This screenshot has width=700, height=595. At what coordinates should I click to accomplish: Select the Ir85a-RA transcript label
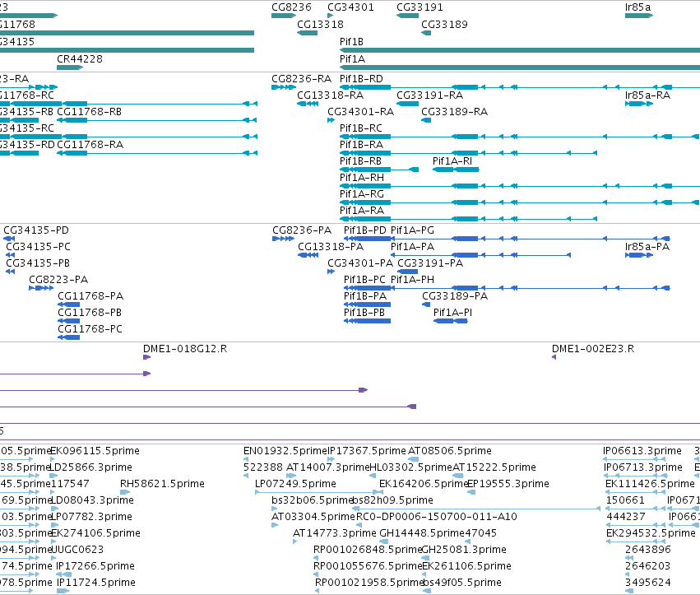(x=647, y=95)
